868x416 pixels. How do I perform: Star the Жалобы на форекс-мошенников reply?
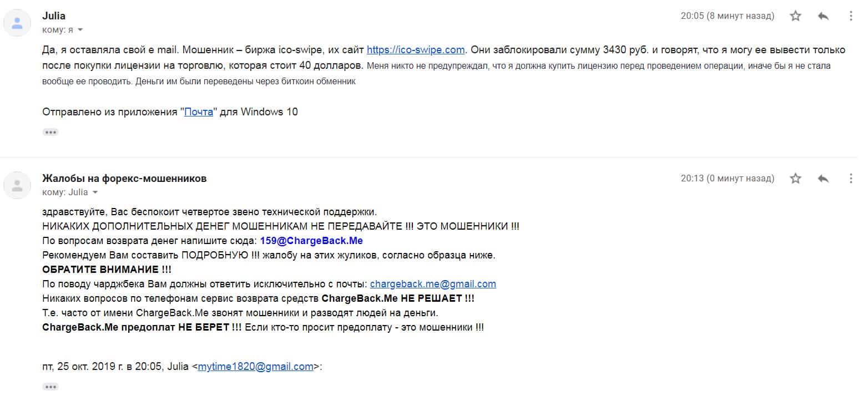click(x=795, y=179)
